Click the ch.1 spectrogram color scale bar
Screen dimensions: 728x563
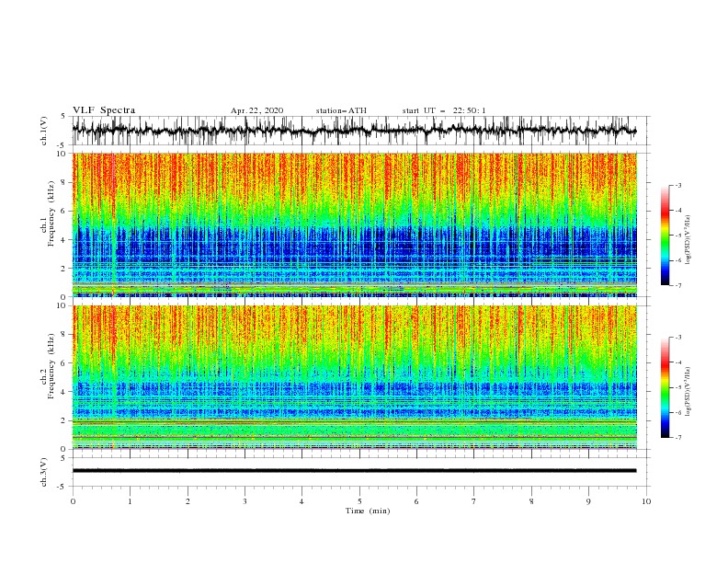click(665, 236)
